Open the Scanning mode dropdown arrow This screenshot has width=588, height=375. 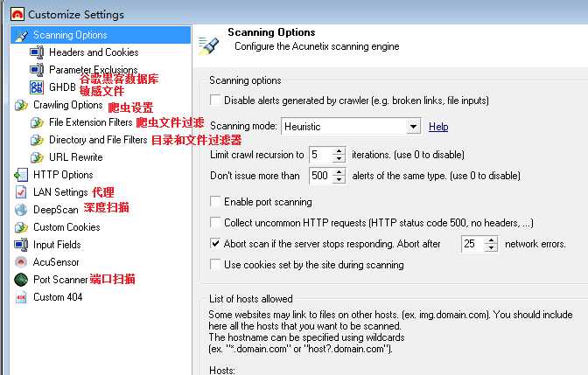[x=413, y=127]
